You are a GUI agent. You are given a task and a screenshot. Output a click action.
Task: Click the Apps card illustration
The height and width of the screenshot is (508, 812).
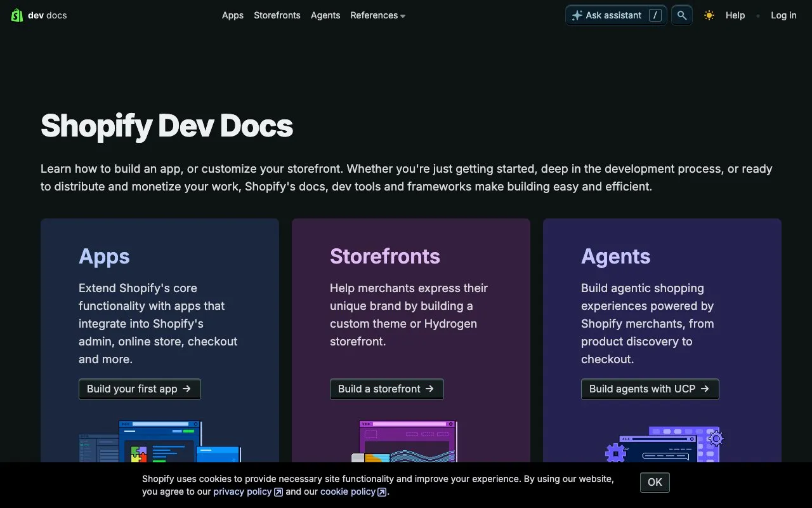coord(160,441)
